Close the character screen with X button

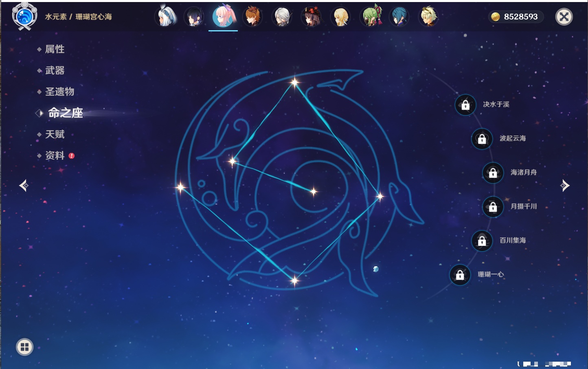click(x=564, y=17)
